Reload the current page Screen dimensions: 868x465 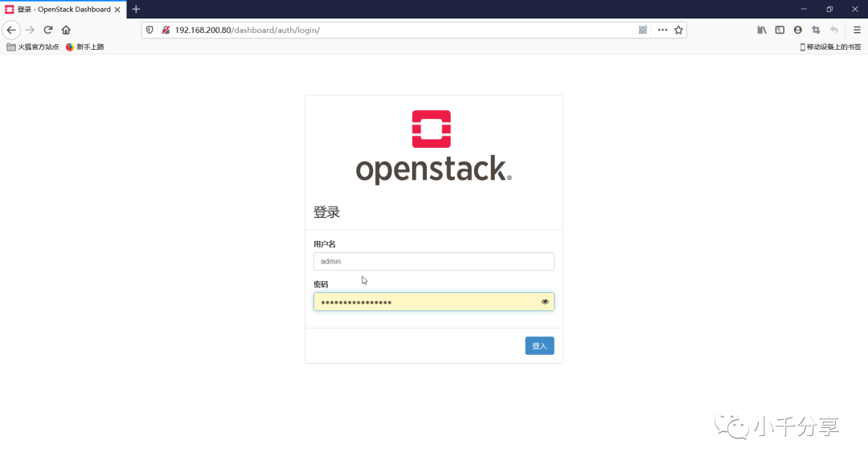[x=48, y=30]
